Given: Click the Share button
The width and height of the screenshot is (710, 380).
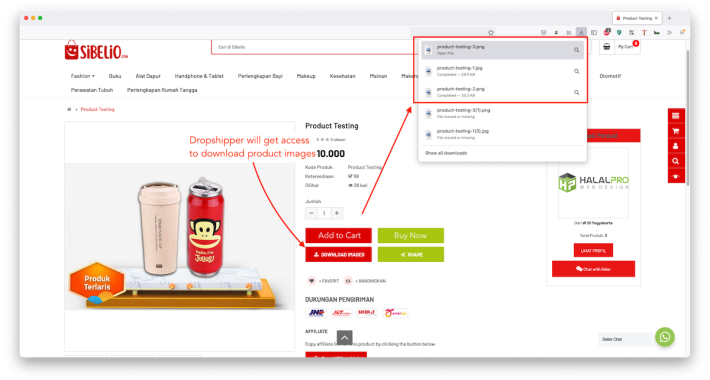Looking at the screenshot, I should 411,255.
